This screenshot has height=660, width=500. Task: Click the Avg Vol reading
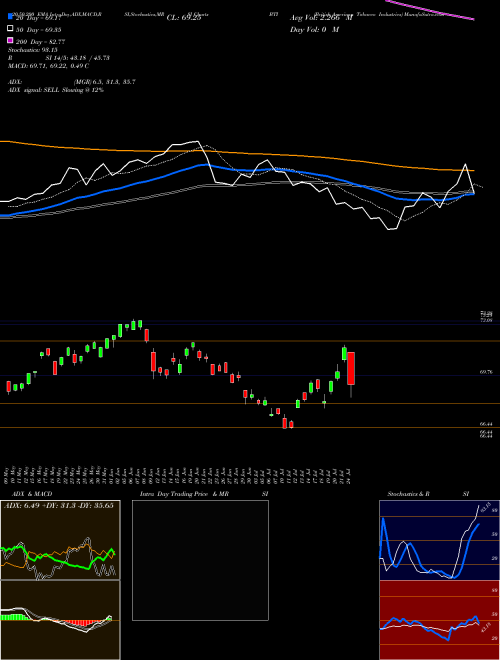321,18
